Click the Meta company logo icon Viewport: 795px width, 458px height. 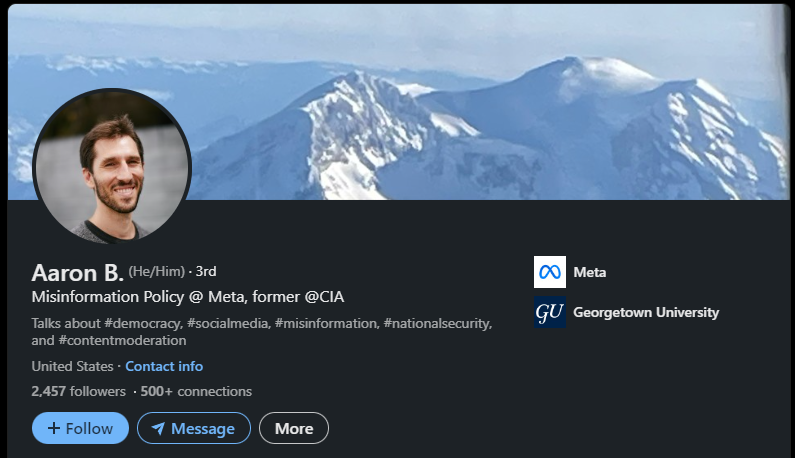tap(549, 272)
